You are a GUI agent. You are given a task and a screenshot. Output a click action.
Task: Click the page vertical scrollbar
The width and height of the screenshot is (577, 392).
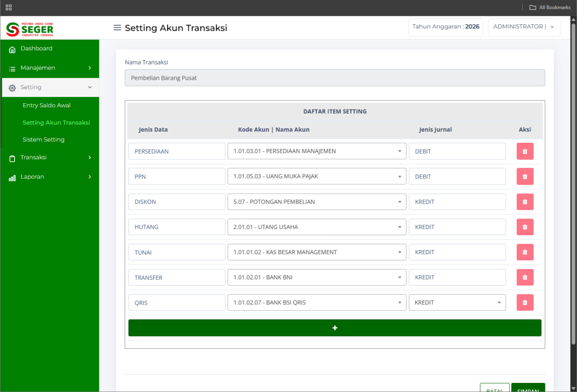[x=573, y=185]
